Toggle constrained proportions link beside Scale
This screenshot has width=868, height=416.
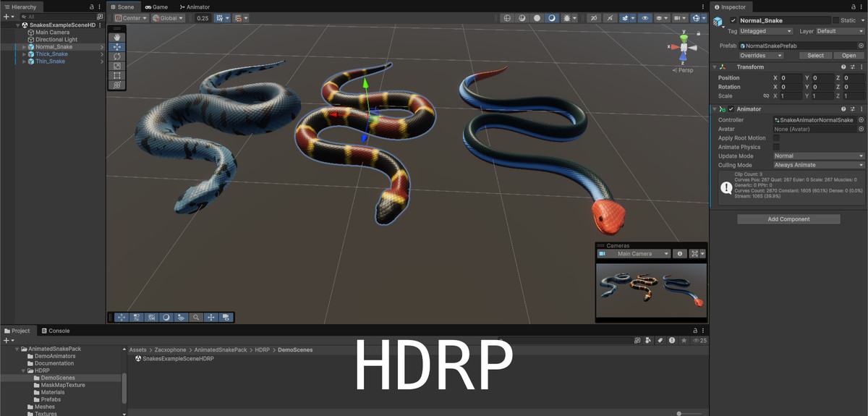click(766, 95)
